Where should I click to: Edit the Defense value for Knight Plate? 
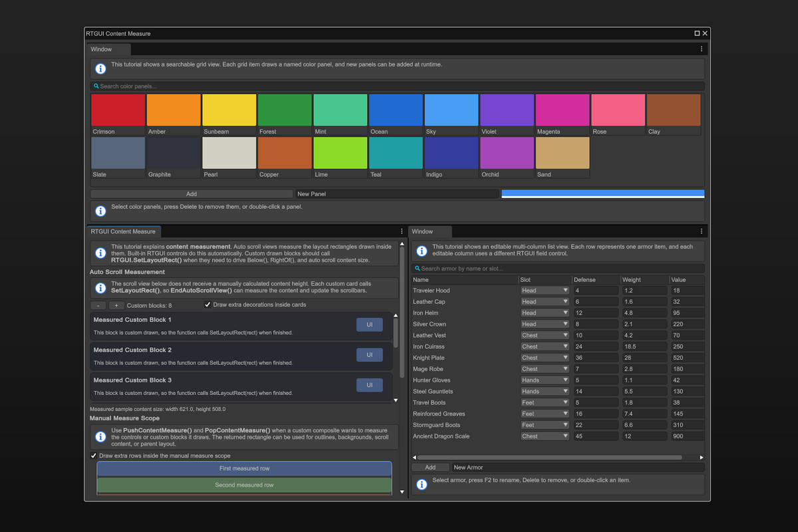[x=596, y=358]
